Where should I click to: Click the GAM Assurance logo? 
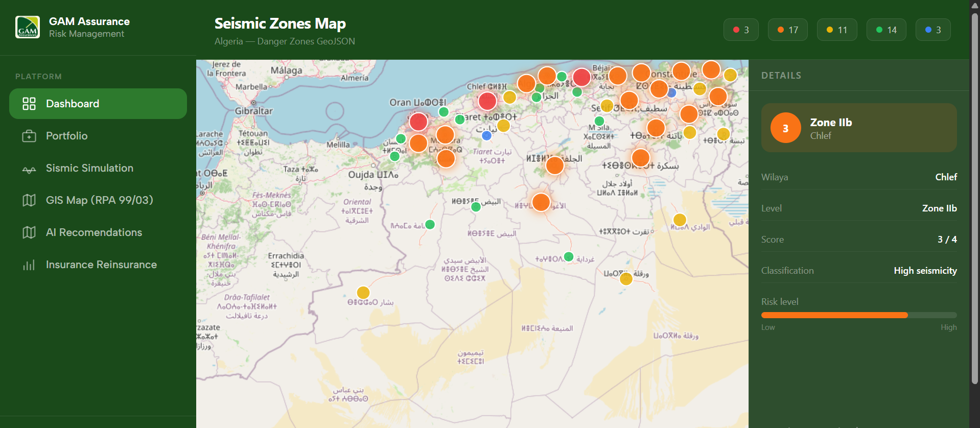pos(28,27)
